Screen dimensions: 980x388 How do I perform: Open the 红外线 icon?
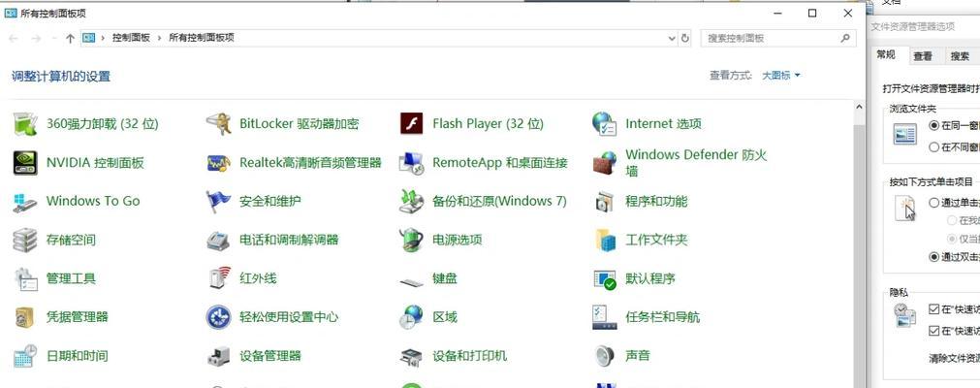[219, 277]
